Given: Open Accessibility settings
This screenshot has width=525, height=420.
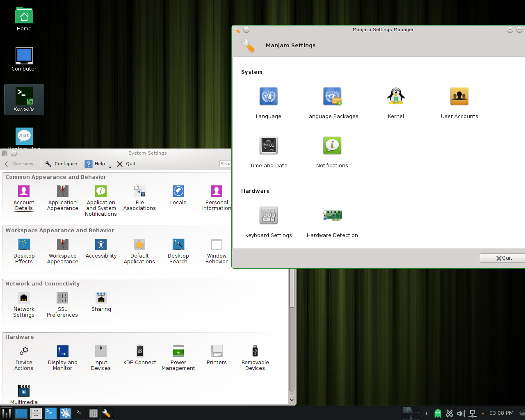Looking at the screenshot, I should click(101, 249).
